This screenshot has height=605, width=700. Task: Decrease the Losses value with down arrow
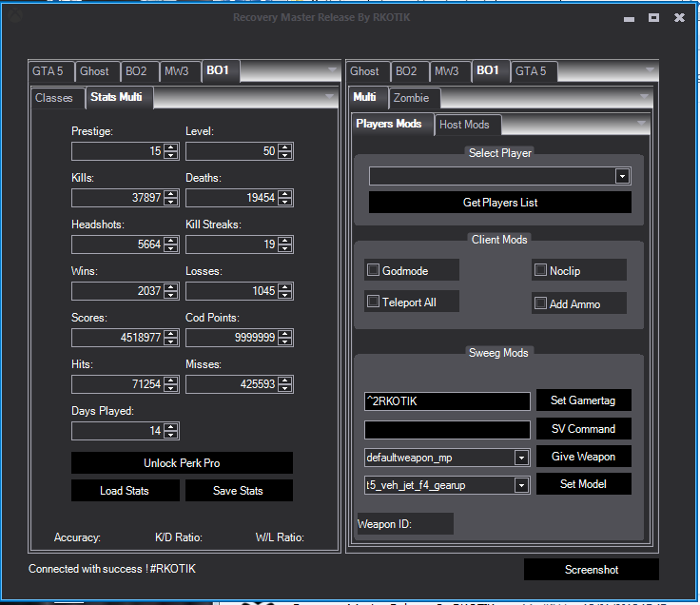(x=284, y=295)
